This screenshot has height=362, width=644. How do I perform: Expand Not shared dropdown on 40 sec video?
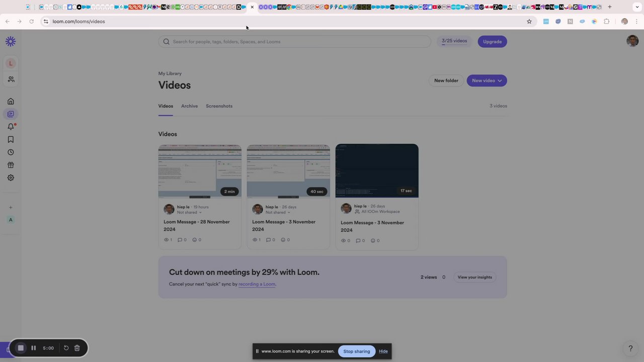coord(278,212)
